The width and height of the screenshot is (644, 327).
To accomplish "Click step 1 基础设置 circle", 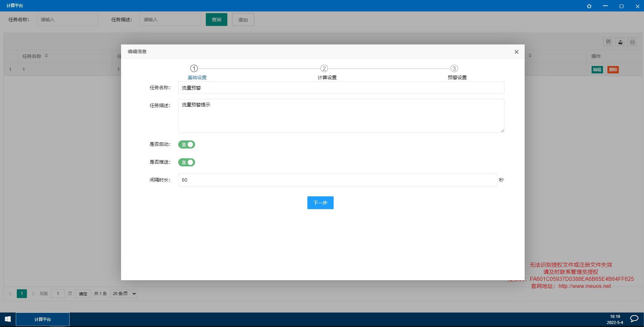I will (194, 68).
